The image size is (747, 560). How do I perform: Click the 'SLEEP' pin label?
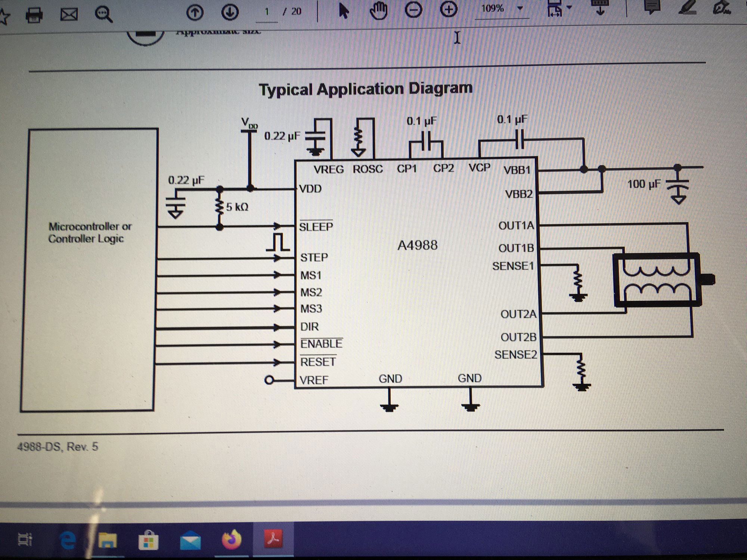point(316,226)
